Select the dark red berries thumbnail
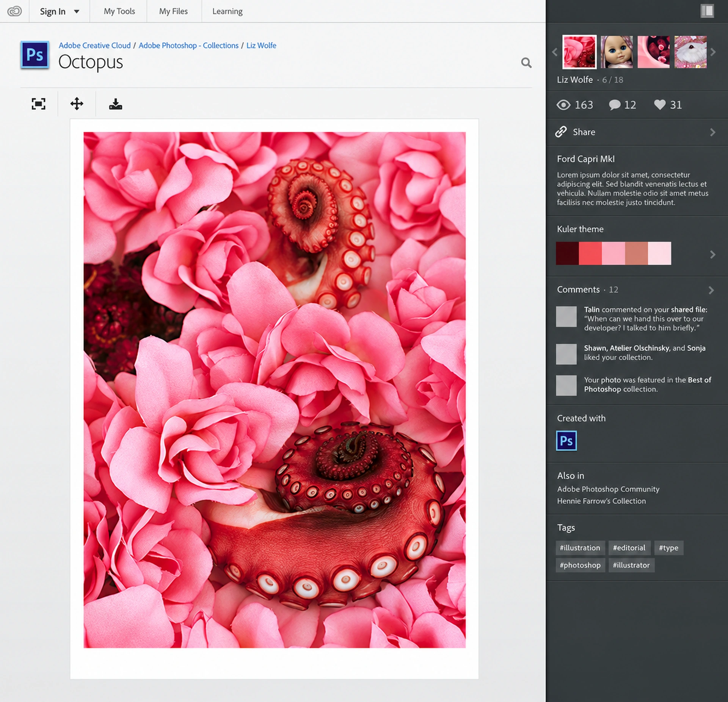The image size is (728, 702). coord(653,52)
